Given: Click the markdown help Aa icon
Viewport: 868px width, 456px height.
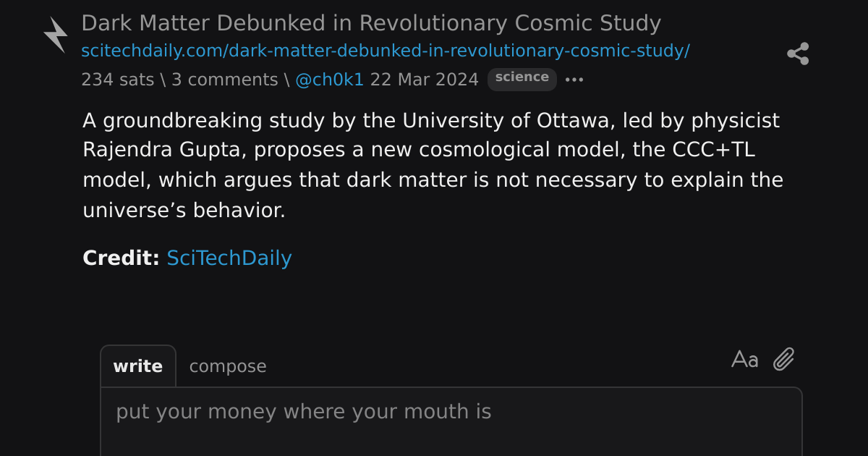Looking at the screenshot, I should point(745,359).
